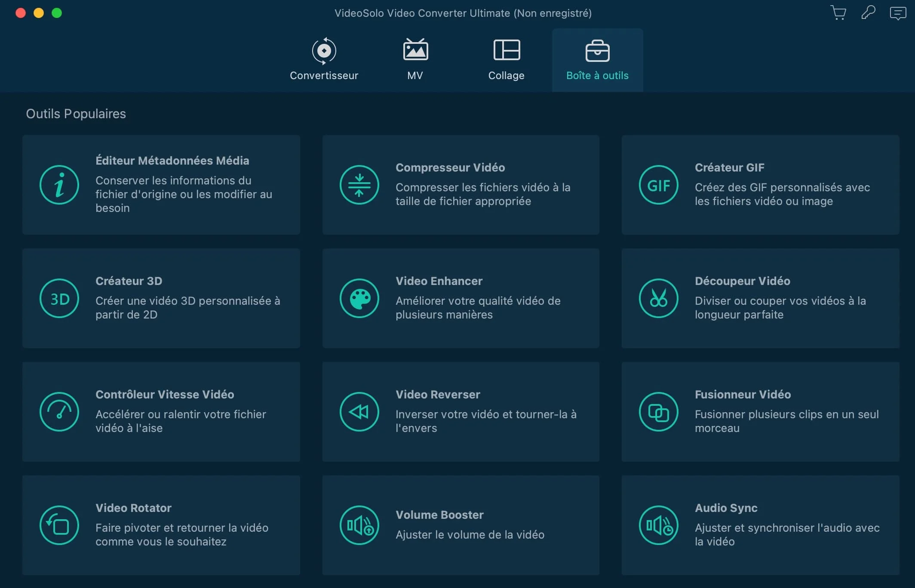The image size is (915, 588).
Task: Click the key registration icon
Action: [868, 12]
